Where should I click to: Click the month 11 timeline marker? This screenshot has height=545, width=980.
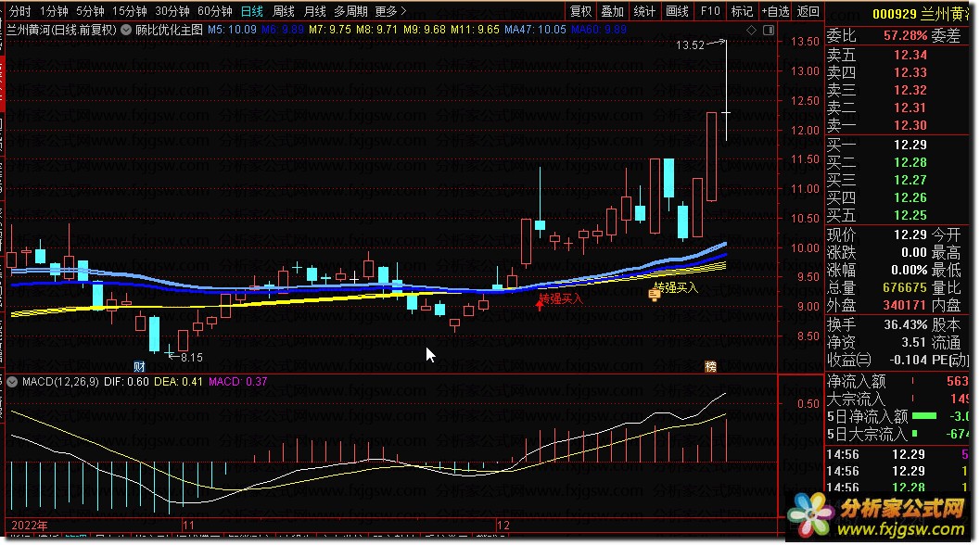tap(188, 526)
